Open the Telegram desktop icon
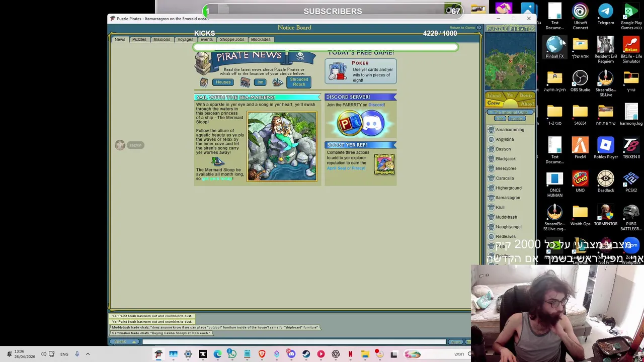The image size is (644, 362). [x=606, y=14]
